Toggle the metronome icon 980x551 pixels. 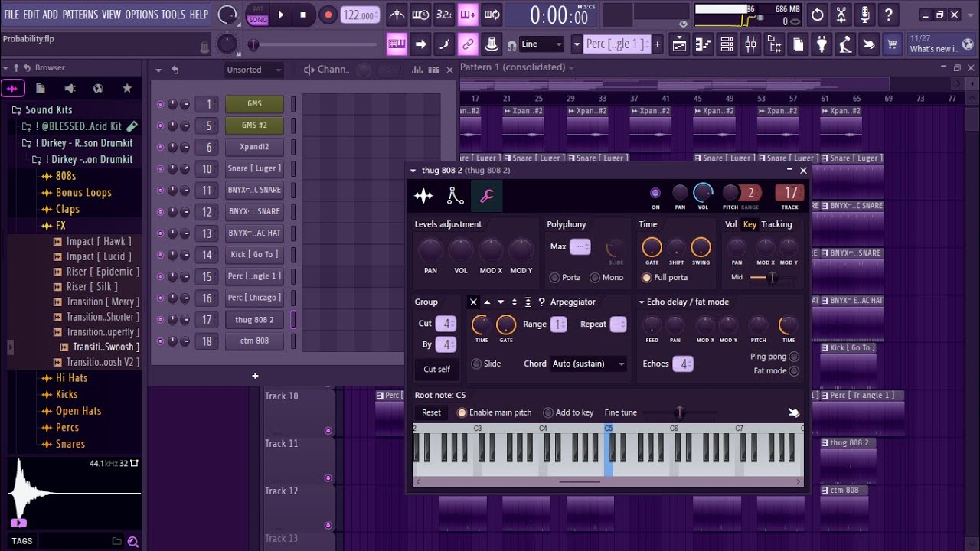[397, 15]
